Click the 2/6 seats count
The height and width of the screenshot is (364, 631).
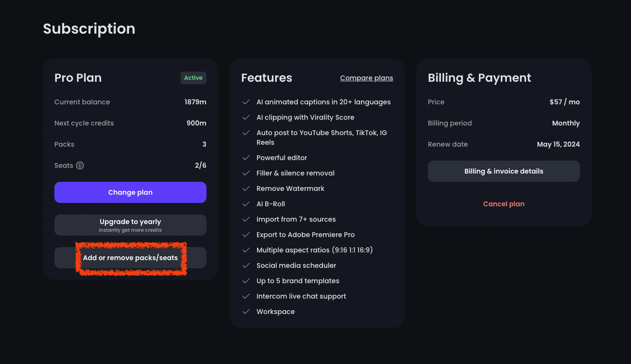(200, 165)
